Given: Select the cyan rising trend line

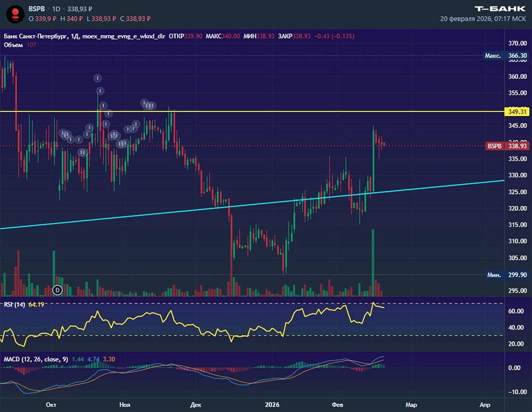Looking at the screenshot, I should coord(252,204).
